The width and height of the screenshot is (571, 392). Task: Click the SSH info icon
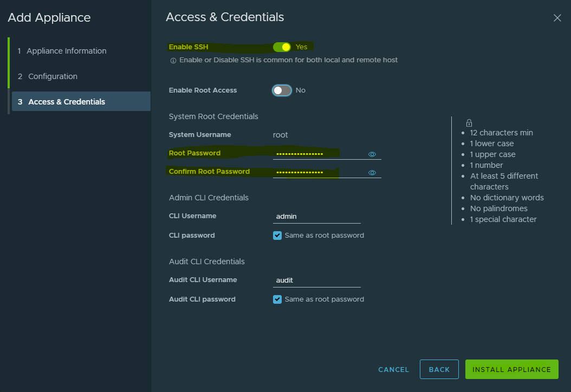click(x=173, y=61)
